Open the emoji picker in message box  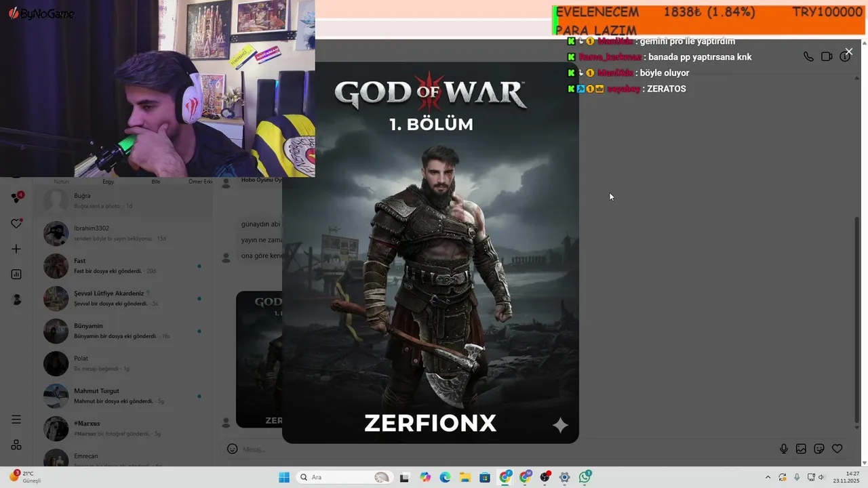point(233,449)
